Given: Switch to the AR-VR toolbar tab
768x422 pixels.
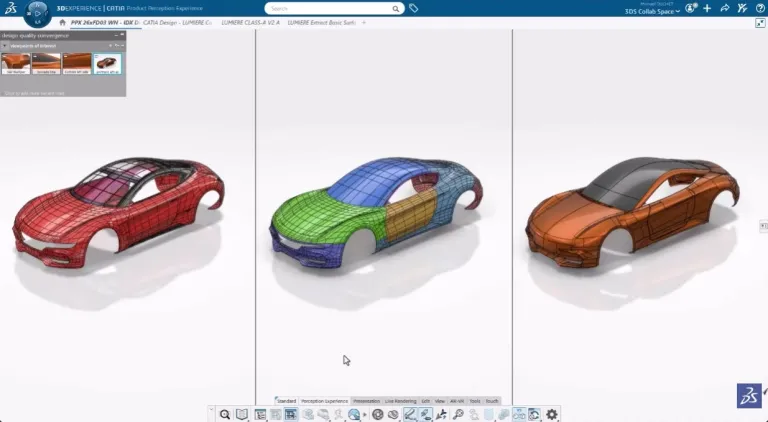Looking at the screenshot, I should 457,401.
